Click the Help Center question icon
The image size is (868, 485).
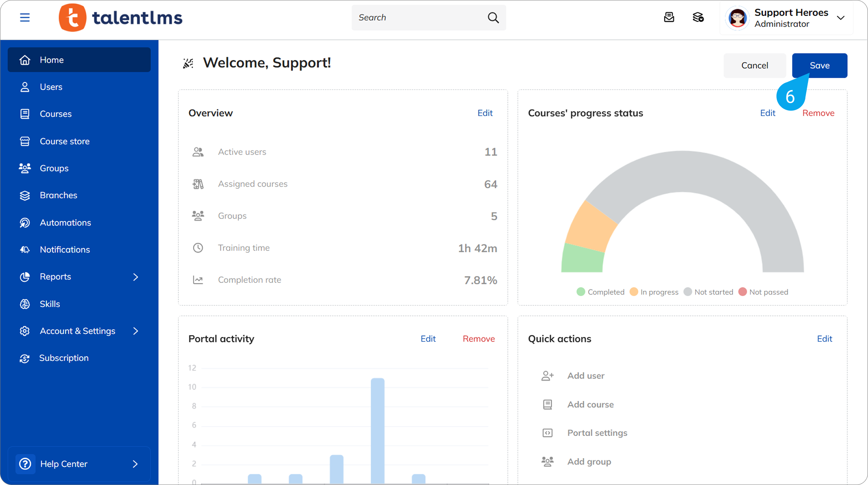coord(25,464)
